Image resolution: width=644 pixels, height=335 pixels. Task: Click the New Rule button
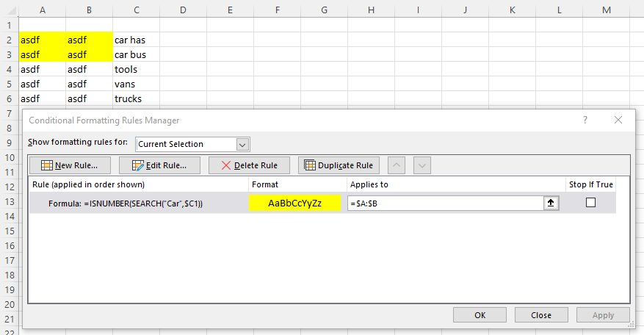click(x=70, y=165)
